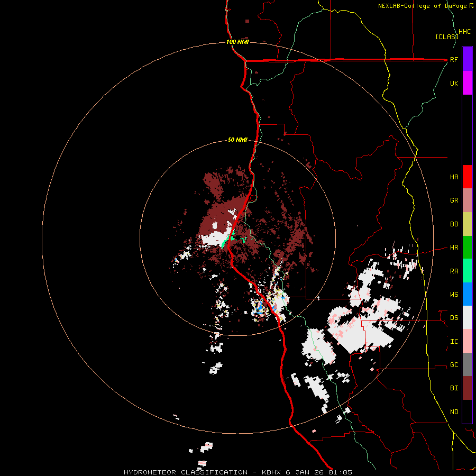Image resolution: width=476 pixels, height=476 pixels.
Task: Click the HHC product label
Action: point(464,32)
